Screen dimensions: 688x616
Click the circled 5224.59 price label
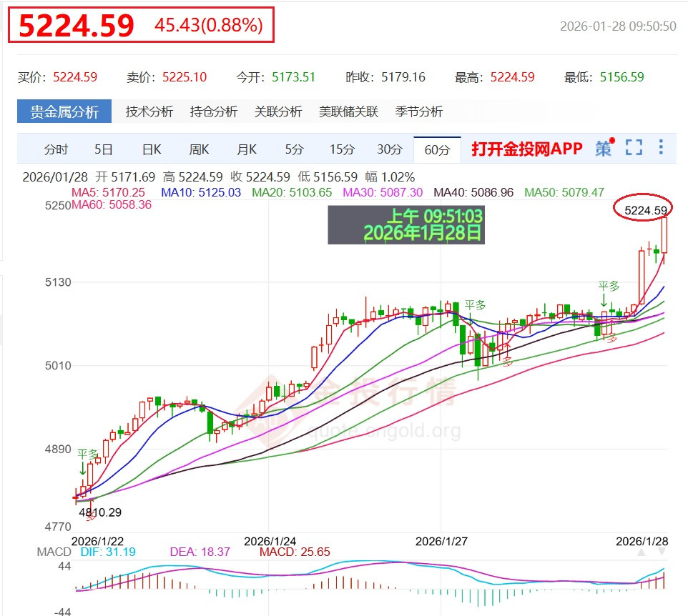click(646, 209)
